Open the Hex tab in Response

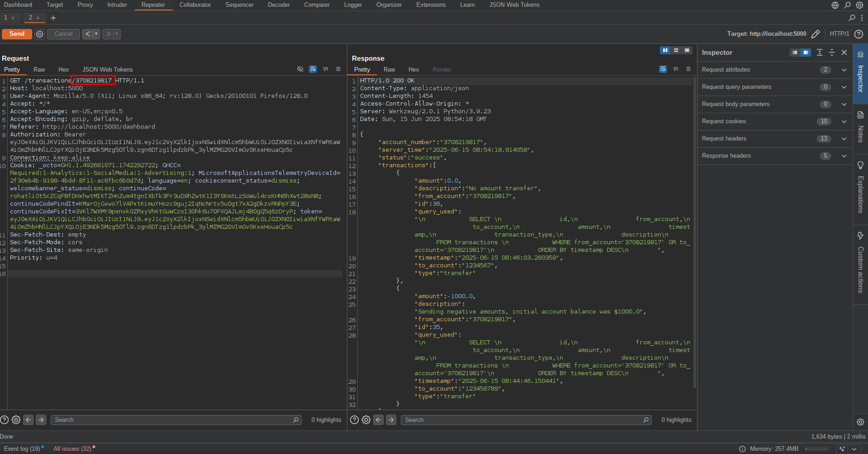pyautogui.click(x=414, y=69)
